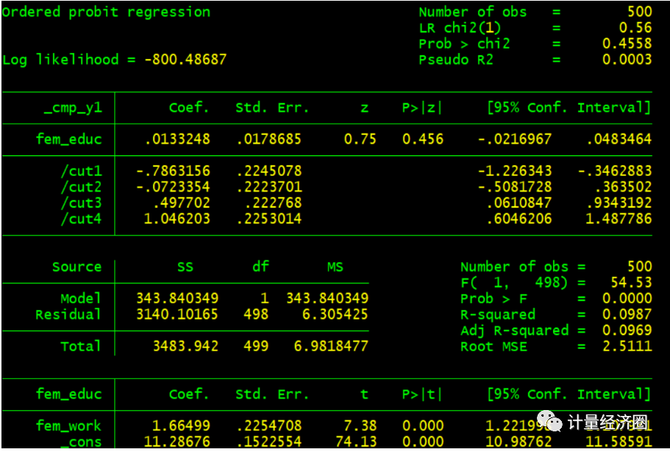Click the z statistic 0.75

click(360, 139)
